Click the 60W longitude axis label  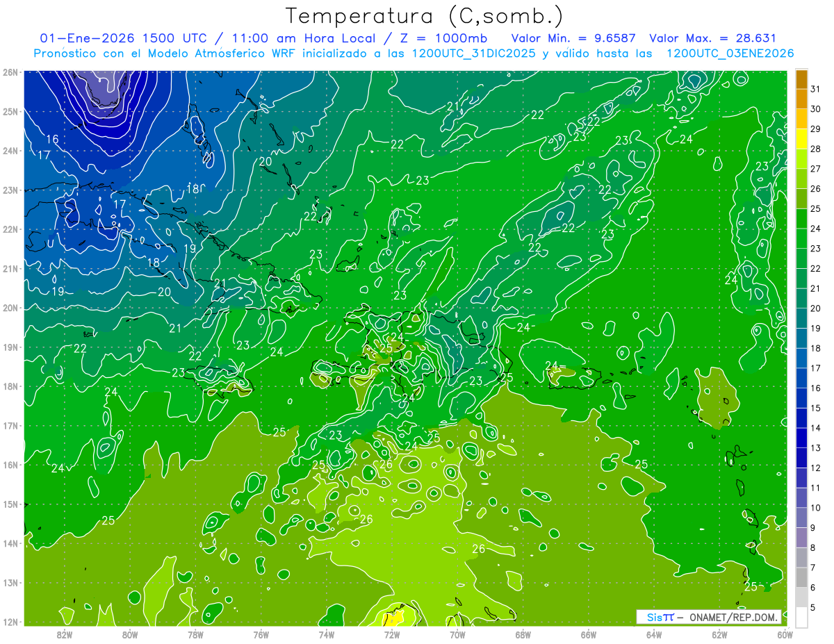point(785,634)
